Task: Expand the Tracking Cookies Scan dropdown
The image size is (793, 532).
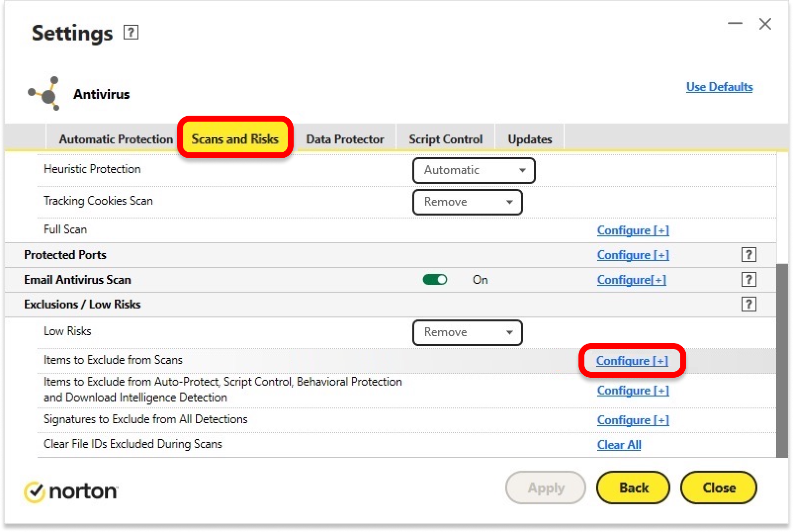Action: 467,202
